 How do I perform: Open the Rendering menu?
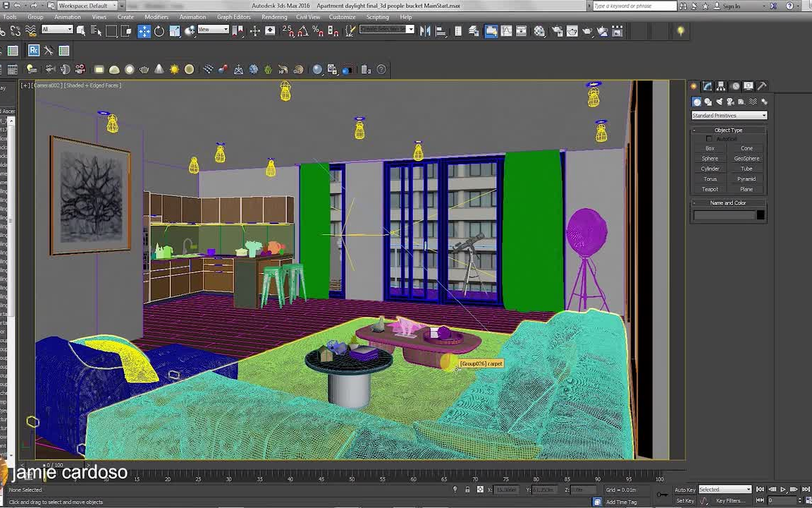pyautogui.click(x=274, y=17)
